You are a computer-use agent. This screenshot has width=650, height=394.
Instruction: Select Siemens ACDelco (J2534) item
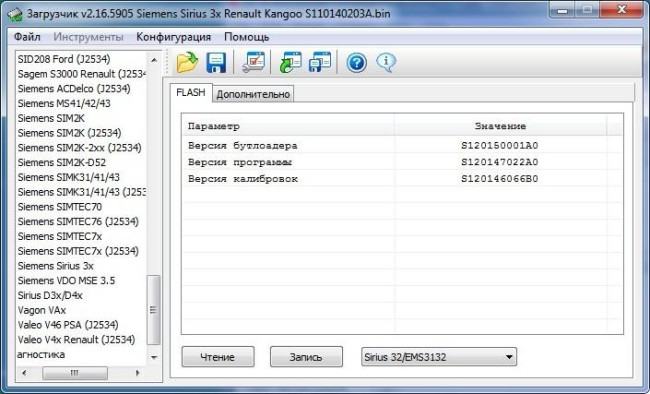(x=74, y=89)
